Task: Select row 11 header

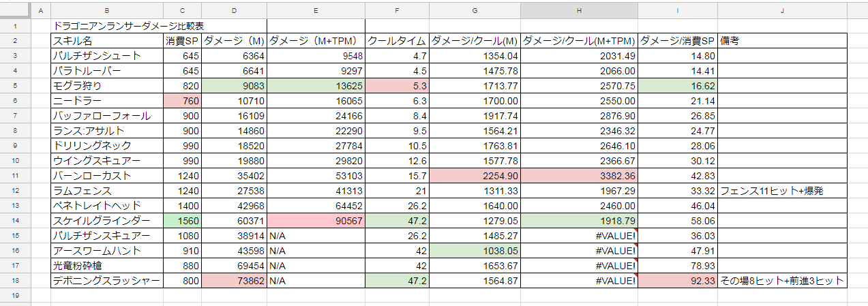Action: pyautogui.click(x=15, y=175)
